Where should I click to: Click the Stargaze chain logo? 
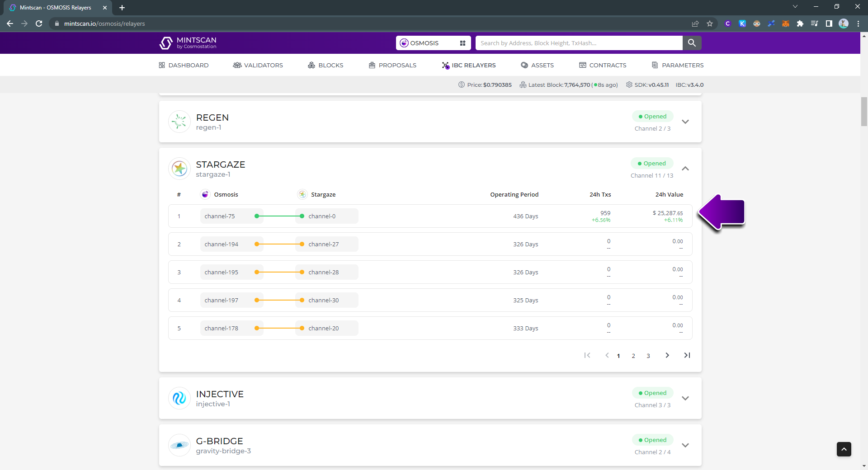coord(179,169)
